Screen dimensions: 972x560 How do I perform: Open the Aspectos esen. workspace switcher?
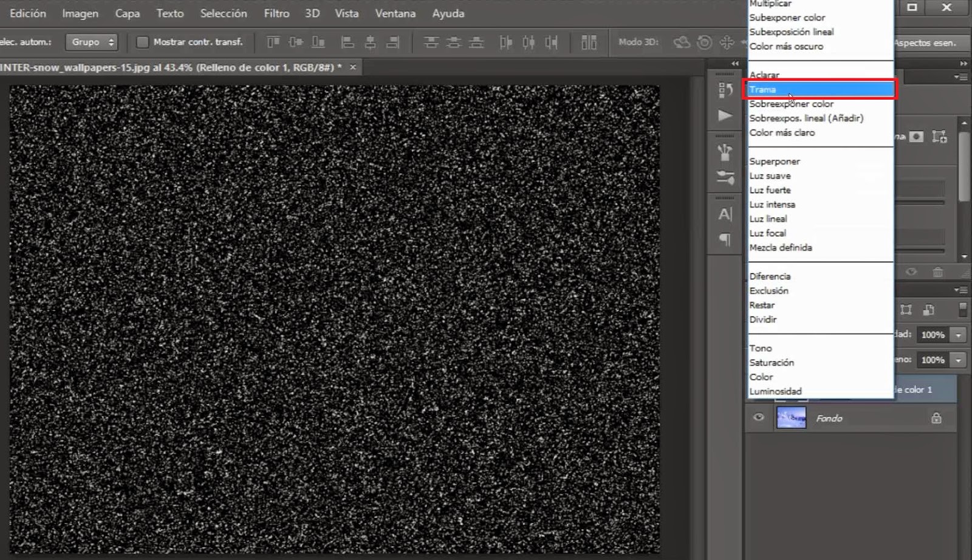(x=931, y=43)
